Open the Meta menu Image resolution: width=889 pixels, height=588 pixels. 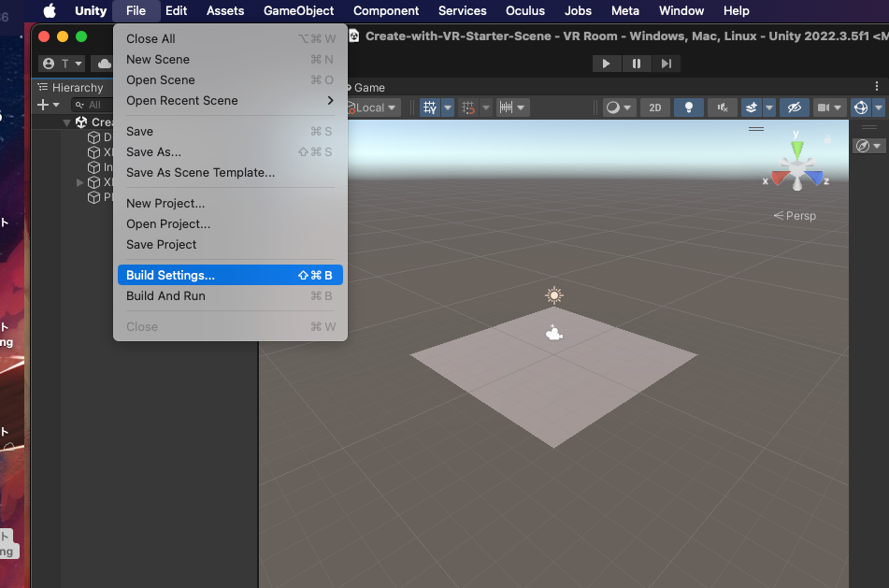tap(625, 11)
